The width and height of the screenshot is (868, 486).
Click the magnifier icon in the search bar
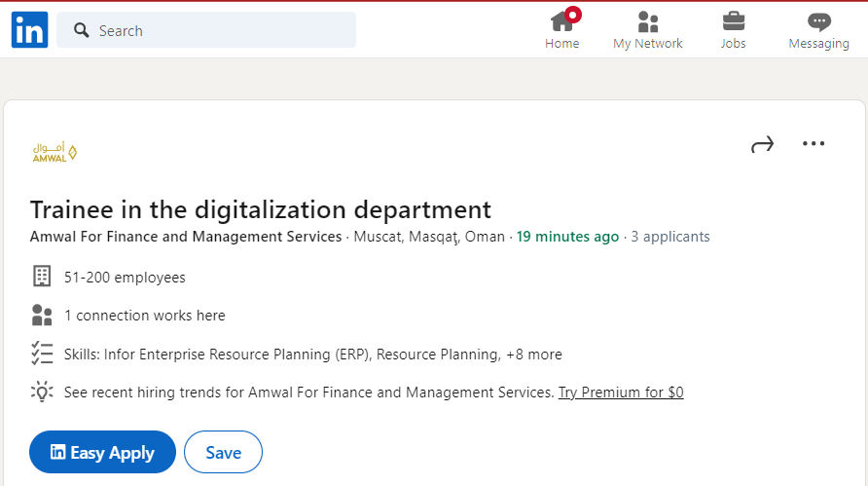coord(82,30)
